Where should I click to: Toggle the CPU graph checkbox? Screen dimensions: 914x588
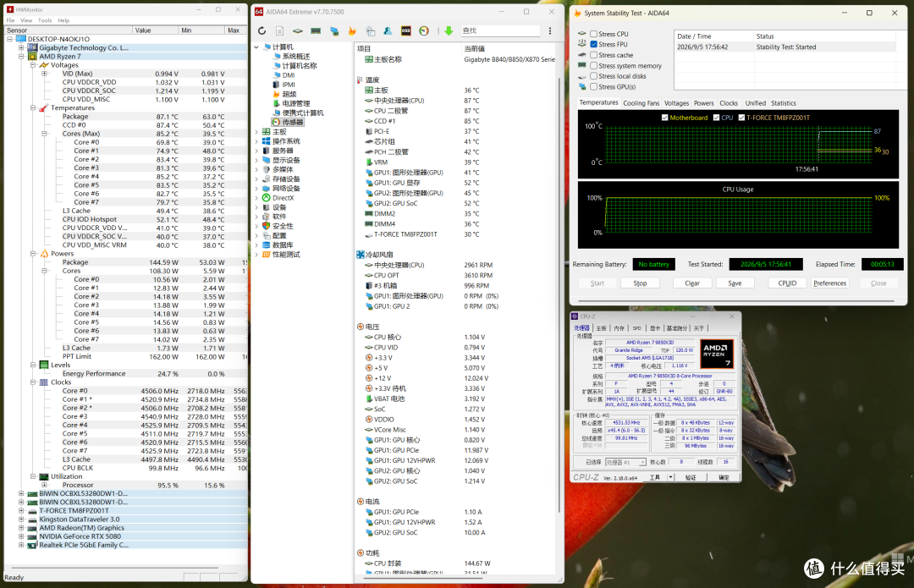point(717,117)
